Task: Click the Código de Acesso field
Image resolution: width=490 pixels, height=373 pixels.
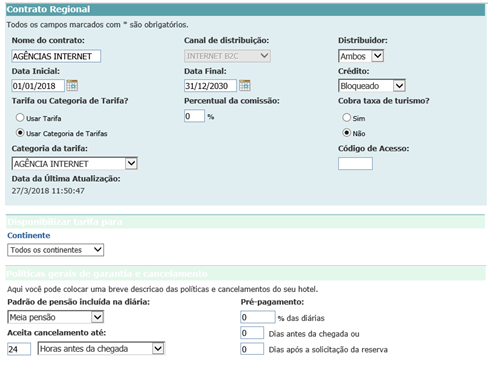Action: point(355,163)
